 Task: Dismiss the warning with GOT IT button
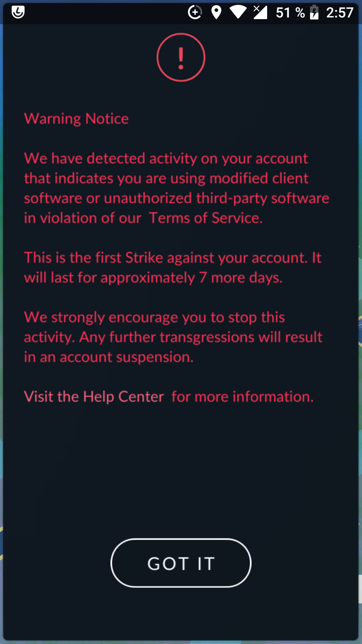[x=181, y=563]
